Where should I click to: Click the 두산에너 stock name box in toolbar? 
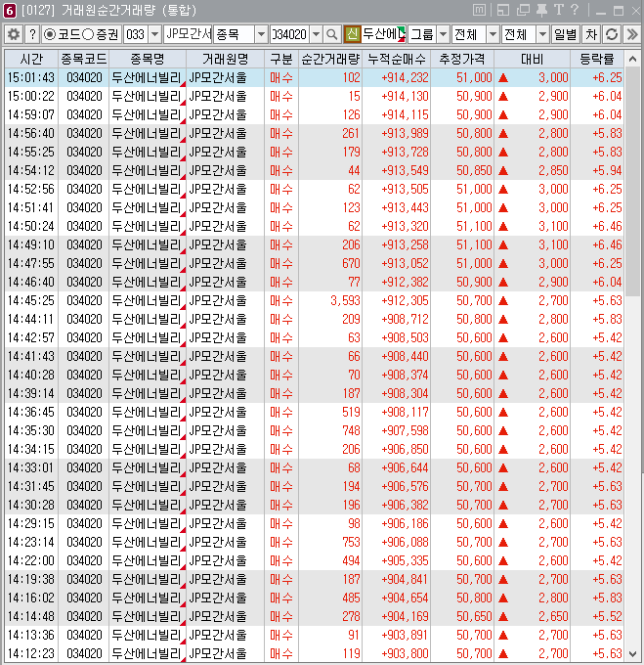click(x=384, y=34)
